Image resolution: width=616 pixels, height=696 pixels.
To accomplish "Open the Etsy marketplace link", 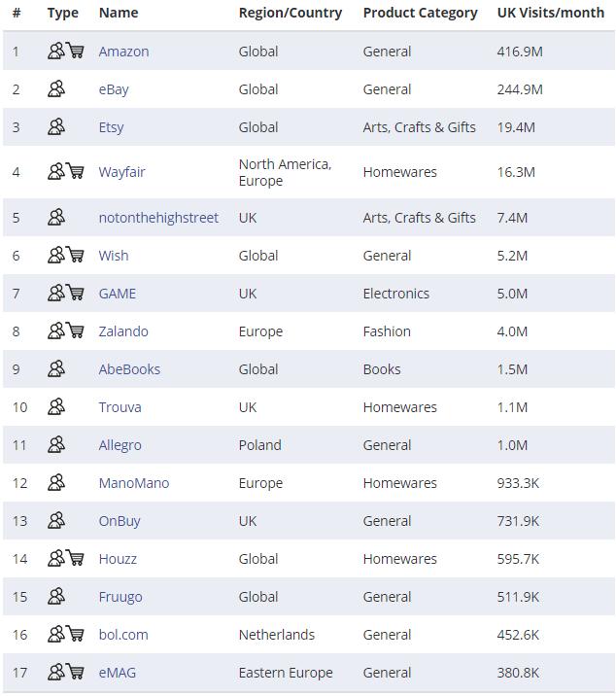I will (x=111, y=127).
